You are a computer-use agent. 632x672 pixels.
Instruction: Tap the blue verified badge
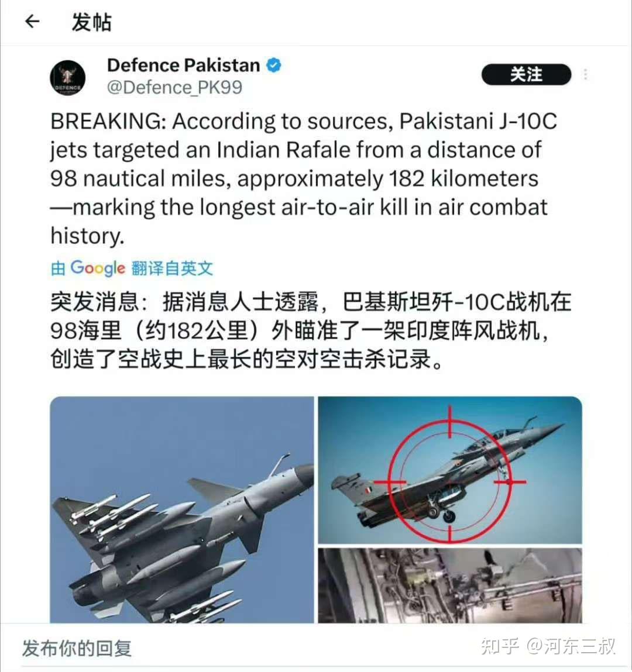(274, 65)
